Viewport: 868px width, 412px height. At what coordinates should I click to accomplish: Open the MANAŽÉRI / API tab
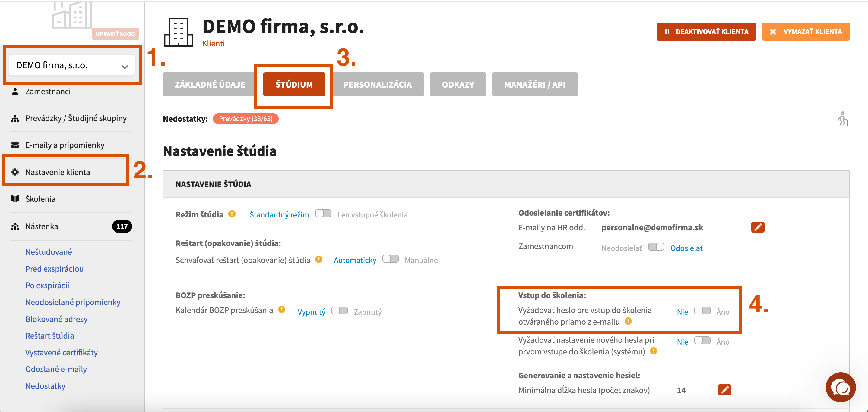(534, 85)
